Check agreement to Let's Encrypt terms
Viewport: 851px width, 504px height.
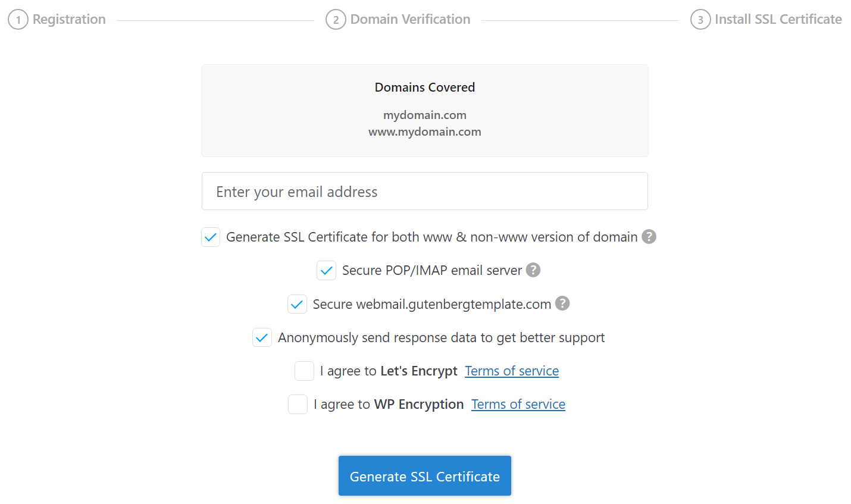304,371
